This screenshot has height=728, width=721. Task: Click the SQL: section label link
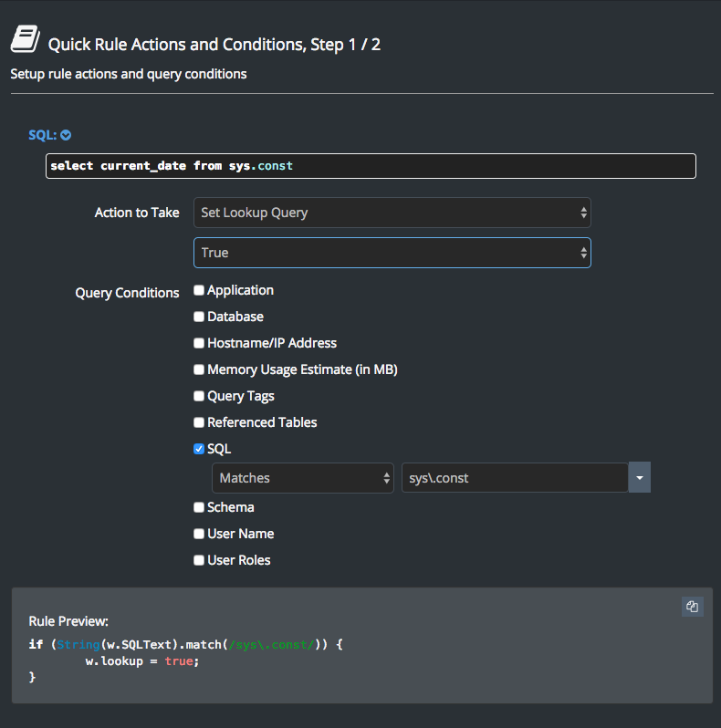click(43, 135)
